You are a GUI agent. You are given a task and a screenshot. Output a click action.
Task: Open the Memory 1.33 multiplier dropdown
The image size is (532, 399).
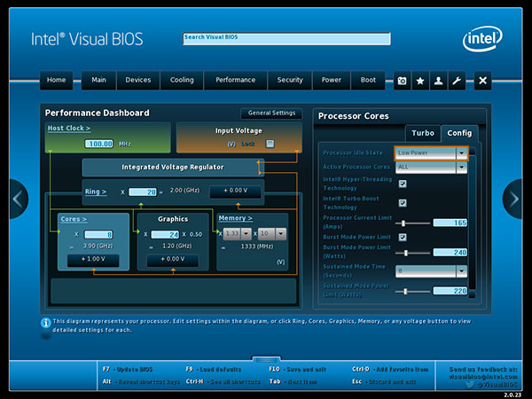[x=237, y=234]
